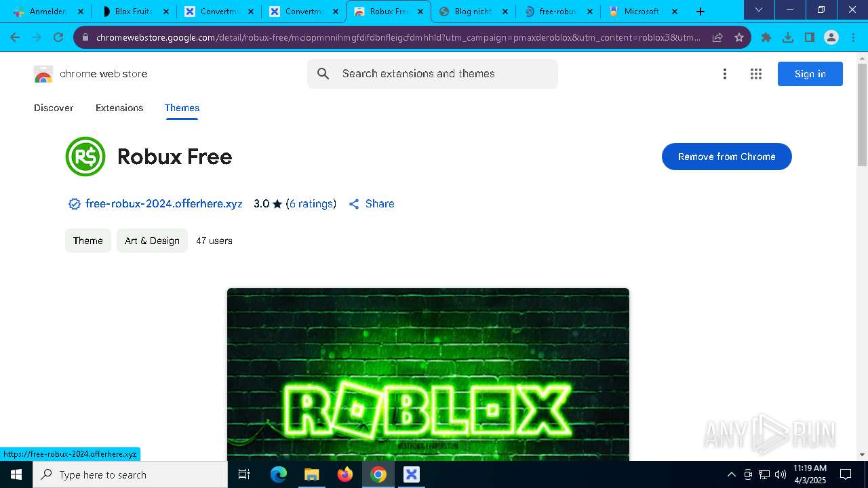
Task: Click the Sign in button
Action: pyautogui.click(x=810, y=74)
